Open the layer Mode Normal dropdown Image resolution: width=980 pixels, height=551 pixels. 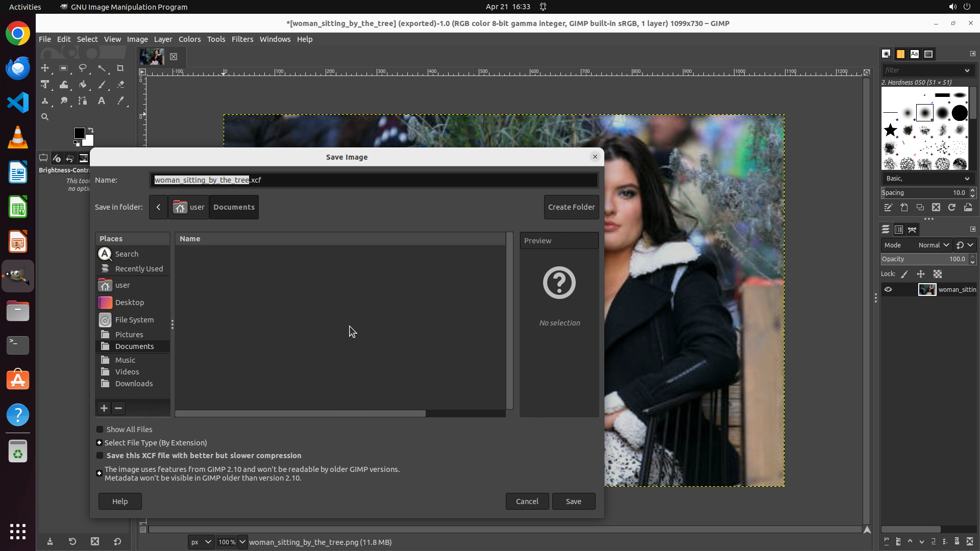933,245
